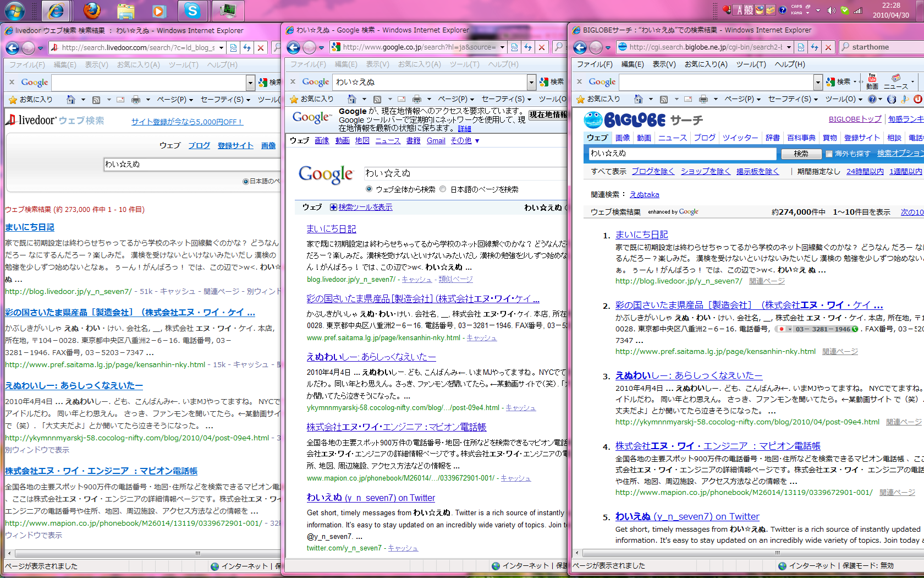
Task: Open えぬtaka related search link
Action: coord(644,194)
